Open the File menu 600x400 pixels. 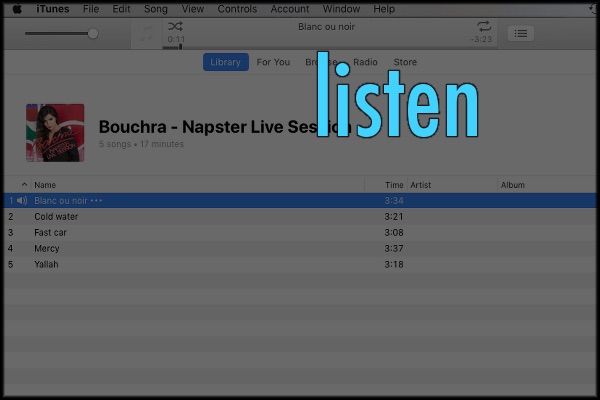tap(91, 9)
